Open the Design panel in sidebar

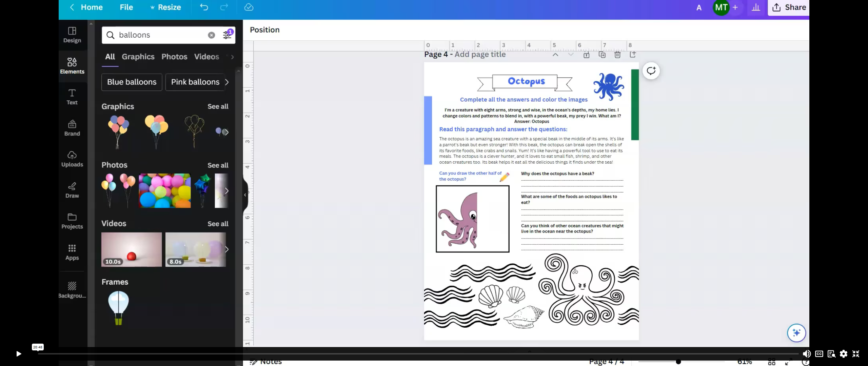pyautogui.click(x=72, y=35)
